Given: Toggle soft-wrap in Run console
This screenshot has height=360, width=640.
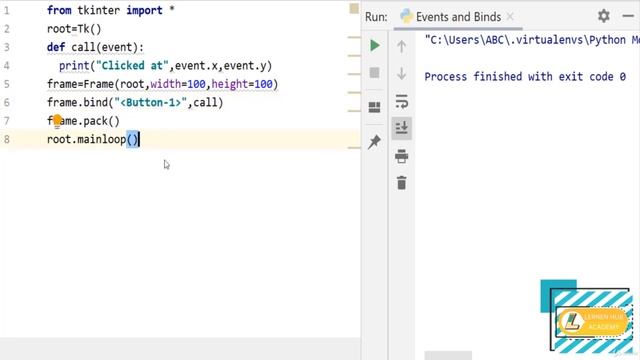Looking at the screenshot, I should click(x=402, y=101).
